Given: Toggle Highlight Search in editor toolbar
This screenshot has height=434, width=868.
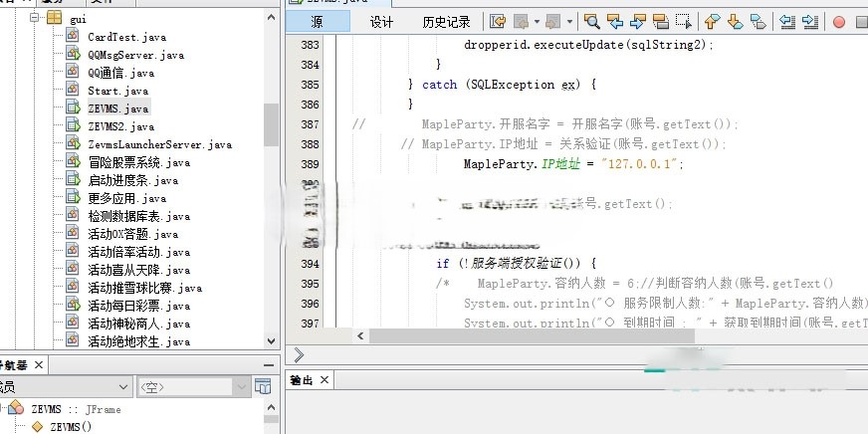Looking at the screenshot, I should 661,21.
